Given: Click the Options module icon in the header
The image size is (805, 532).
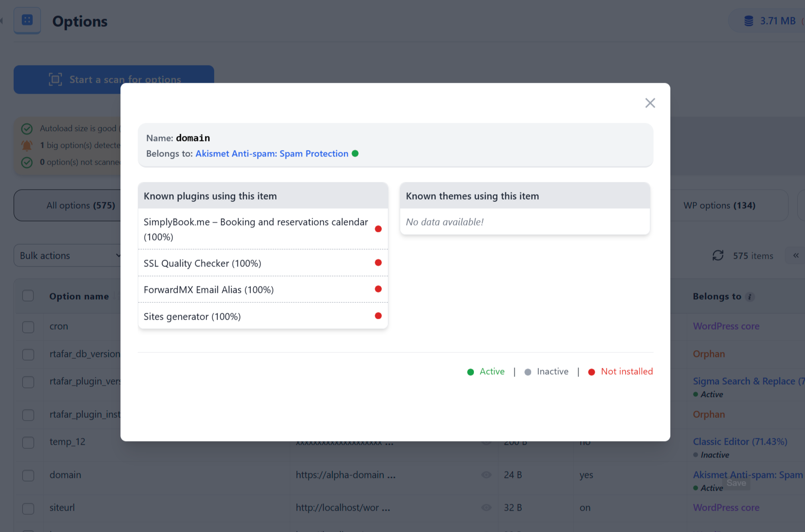Looking at the screenshot, I should (x=27, y=20).
